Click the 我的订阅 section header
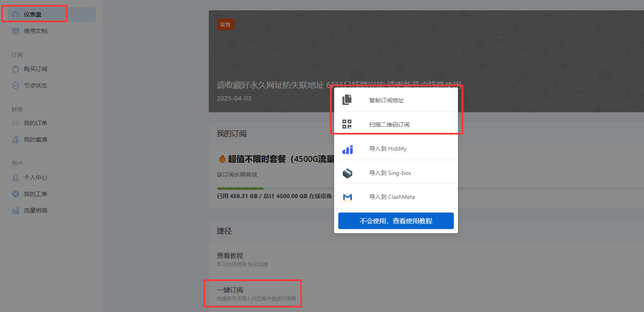The width and height of the screenshot is (644, 312). [231, 133]
